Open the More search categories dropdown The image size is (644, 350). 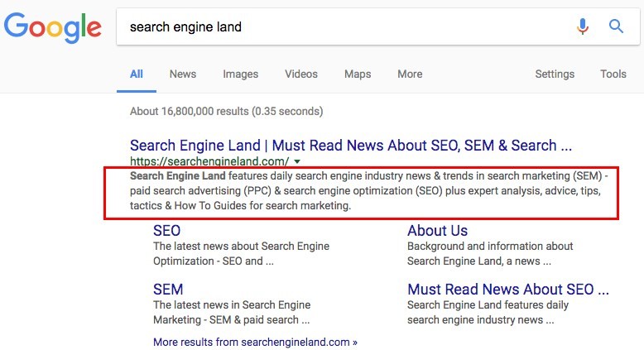pyautogui.click(x=410, y=74)
